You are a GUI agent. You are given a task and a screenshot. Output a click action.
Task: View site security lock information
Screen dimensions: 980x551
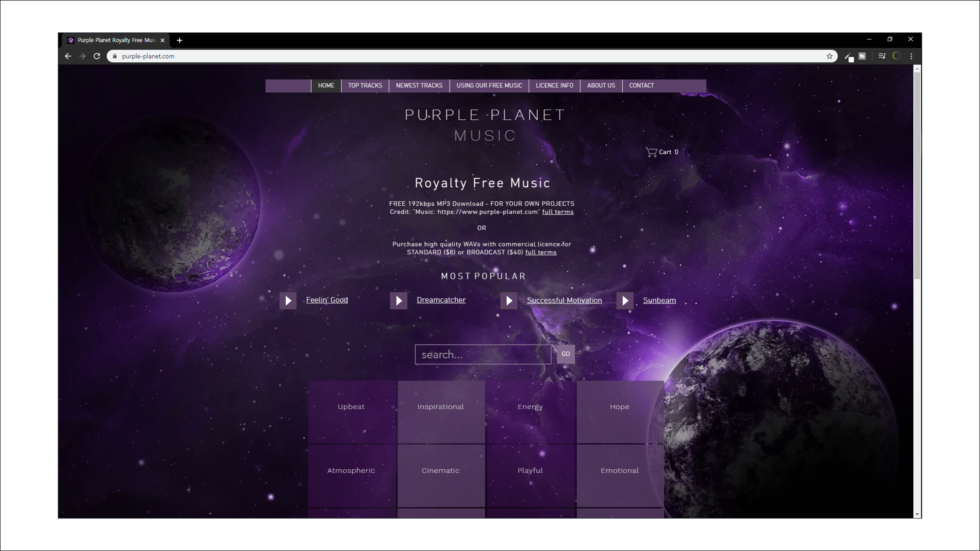pyautogui.click(x=114, y=56)
